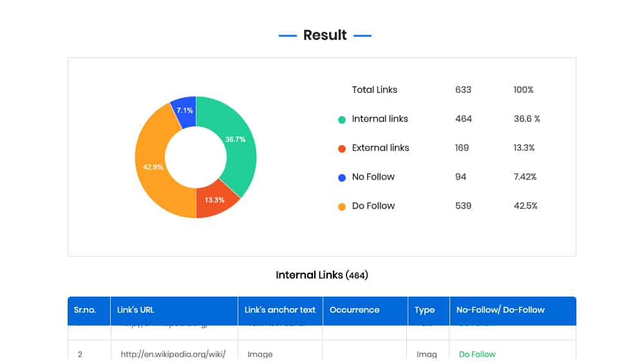Sort by the Link's URL column header
The image size is (644, 361).
[135, 310]
